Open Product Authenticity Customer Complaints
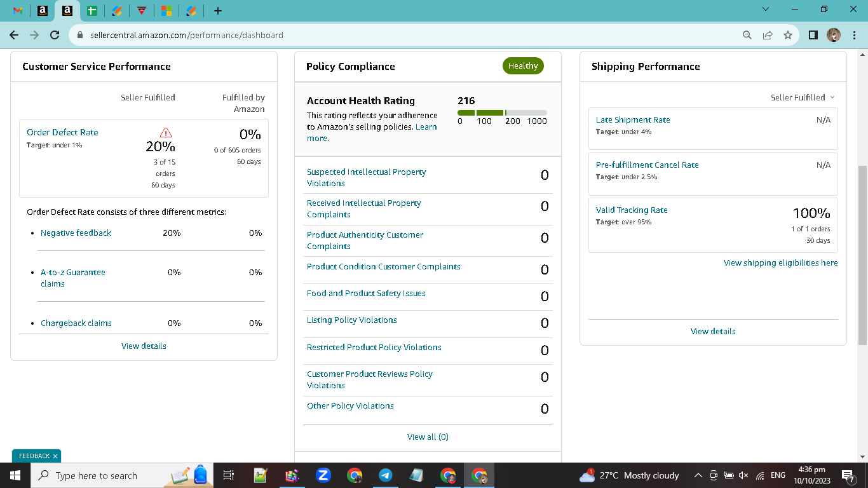The height and width of the screenshot is (488, 868). (365, 240)
